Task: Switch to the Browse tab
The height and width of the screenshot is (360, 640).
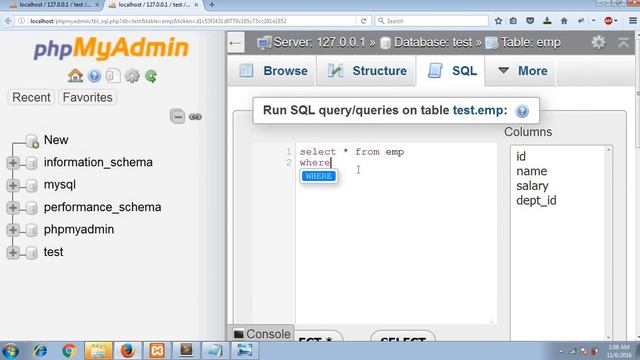Action: point(273,71)
